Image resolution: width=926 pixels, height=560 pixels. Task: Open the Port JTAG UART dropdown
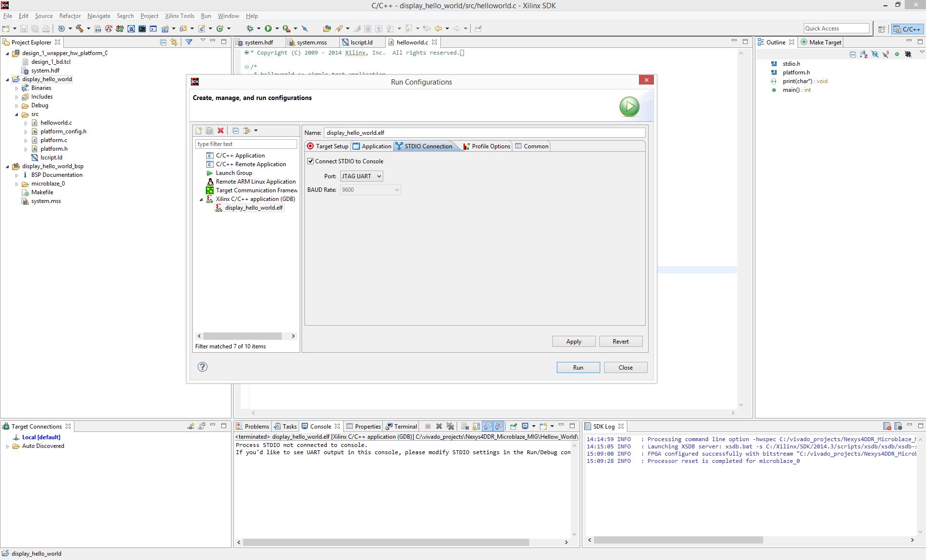(362, 176)
